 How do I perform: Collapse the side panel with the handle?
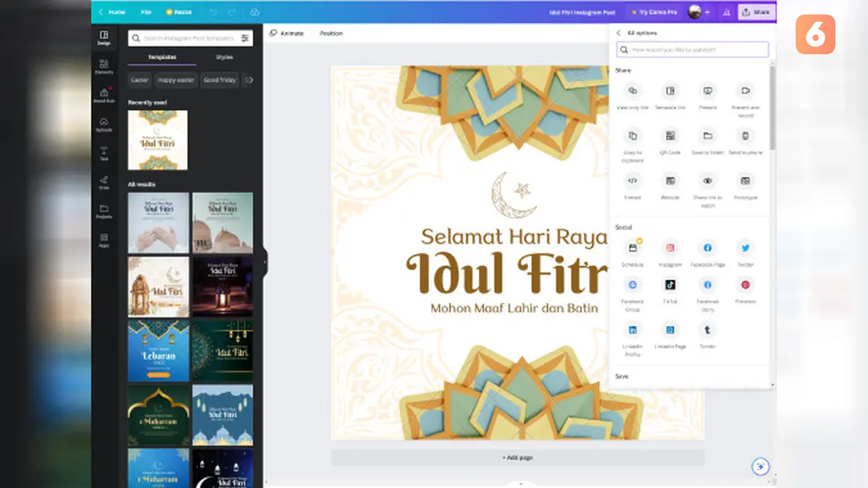(265, 261)
